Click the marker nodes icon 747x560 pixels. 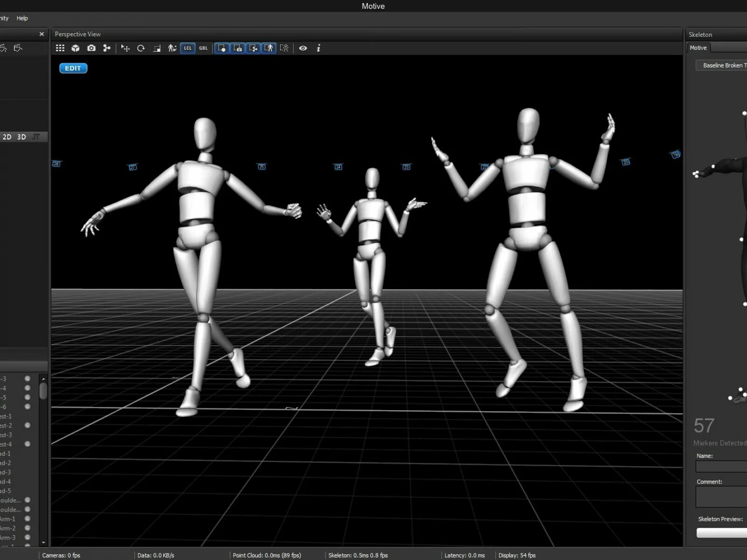coord(107,48)
